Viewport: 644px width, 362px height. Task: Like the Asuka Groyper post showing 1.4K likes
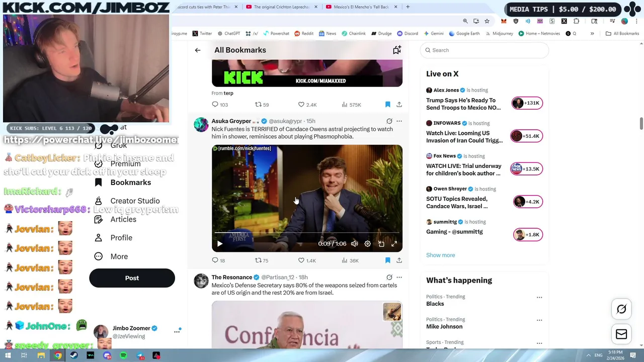[x=307, y=260]
